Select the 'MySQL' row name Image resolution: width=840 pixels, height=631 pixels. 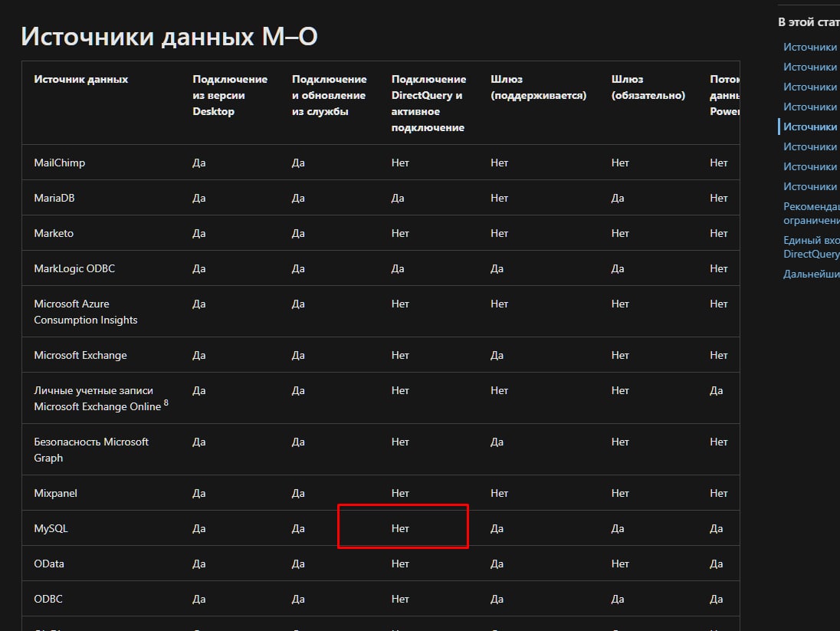pyautogui.click(x=51, y=528)
